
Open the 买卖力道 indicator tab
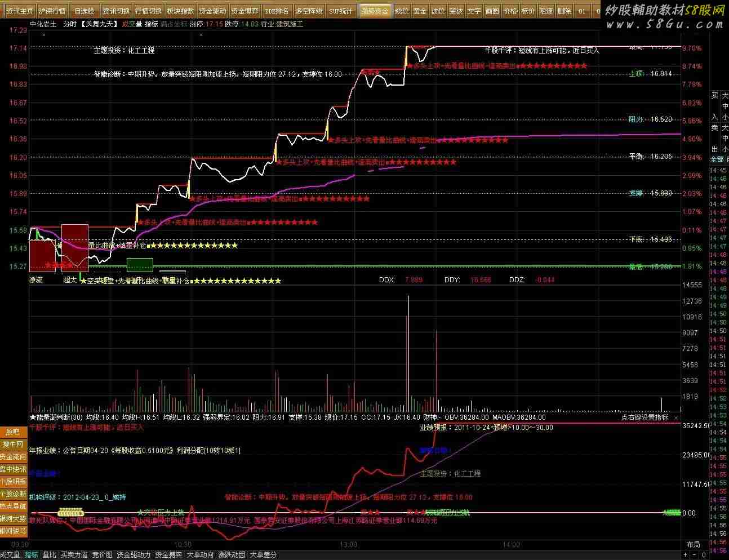[x=74, y=555]
